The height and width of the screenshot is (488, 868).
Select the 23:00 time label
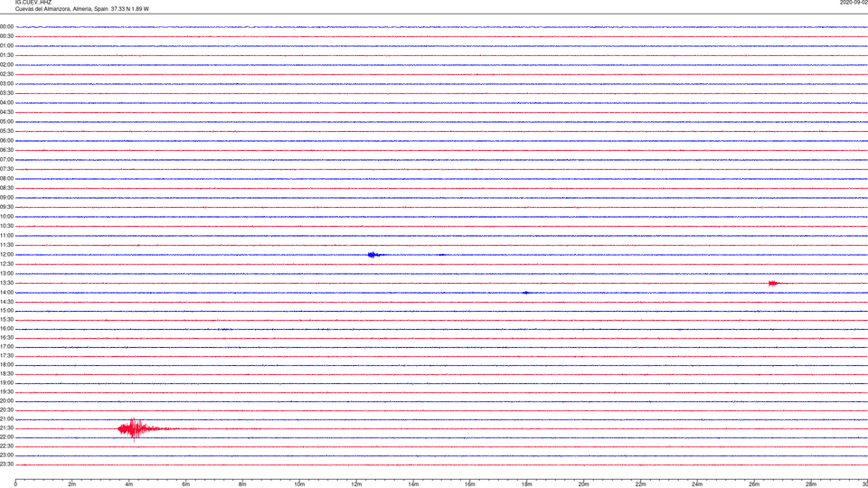[x=6, y=455]
